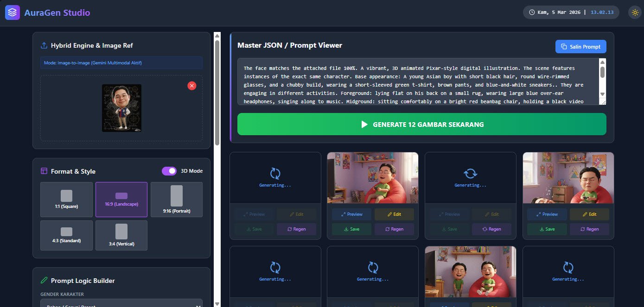Open the fourth top-row card's generated image

pyautogui.click(x=568, y=178)
